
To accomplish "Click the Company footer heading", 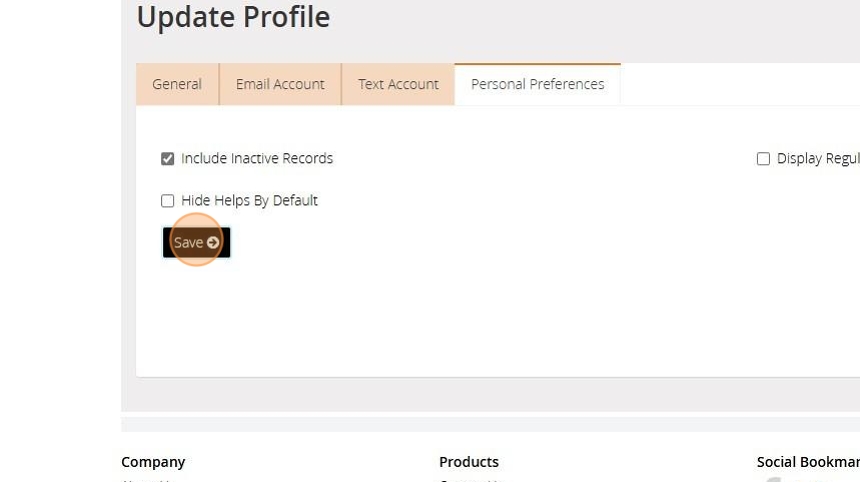I will coord(153,462).
